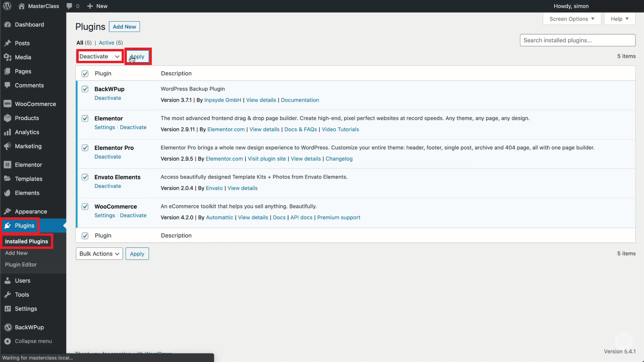Click the MasterClass home icon
Screen dimensions: 644x362
[x=22, y=6]
